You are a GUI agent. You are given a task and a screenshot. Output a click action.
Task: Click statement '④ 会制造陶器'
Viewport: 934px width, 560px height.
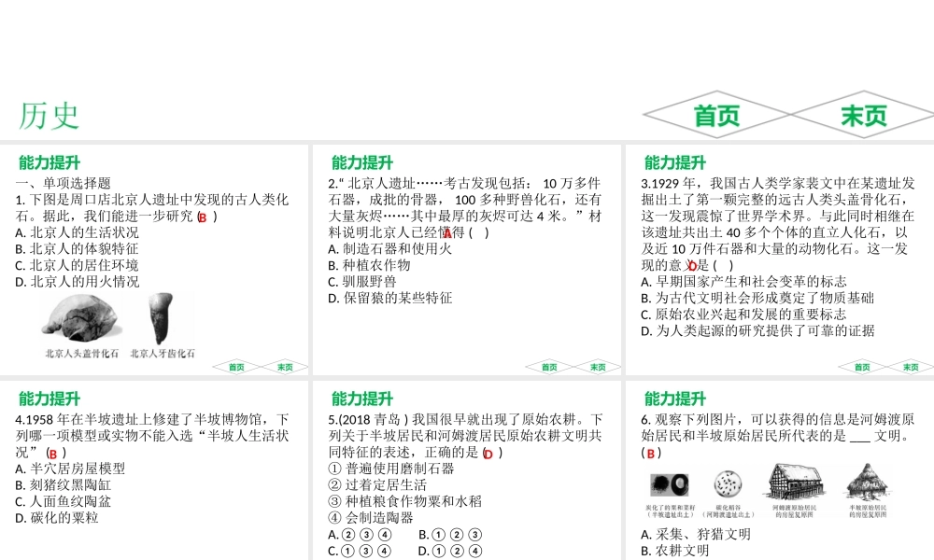point(370,518)
